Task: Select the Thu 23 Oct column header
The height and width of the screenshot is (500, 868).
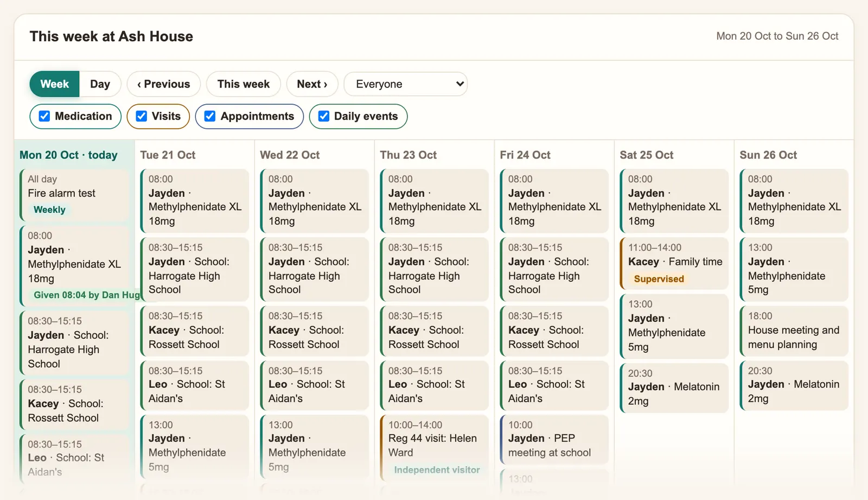Action: coord(408,155)
